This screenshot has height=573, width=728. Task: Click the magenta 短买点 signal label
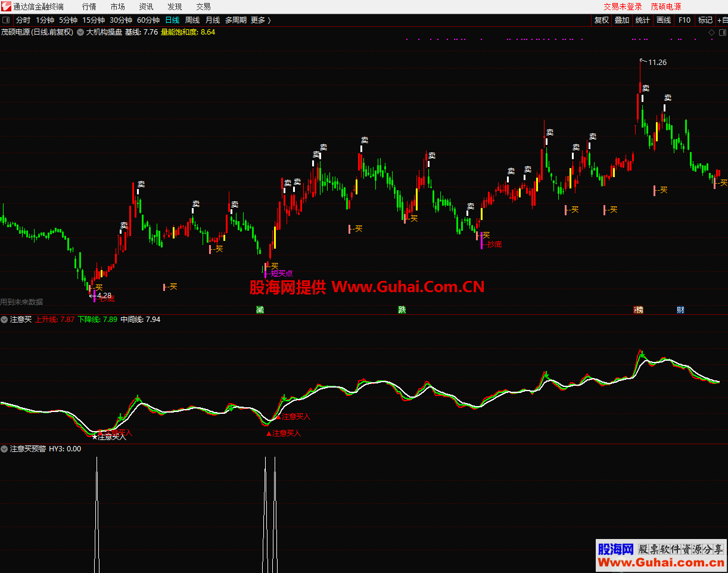point(282,273)
